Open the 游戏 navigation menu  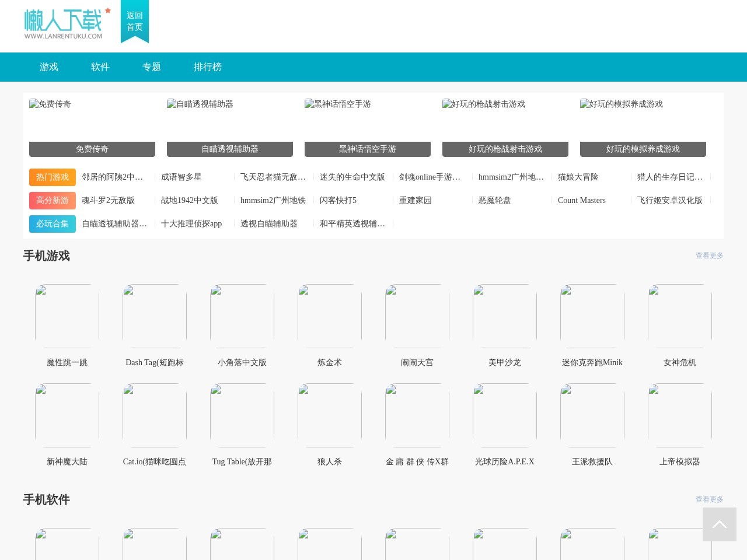coord(48,66)
